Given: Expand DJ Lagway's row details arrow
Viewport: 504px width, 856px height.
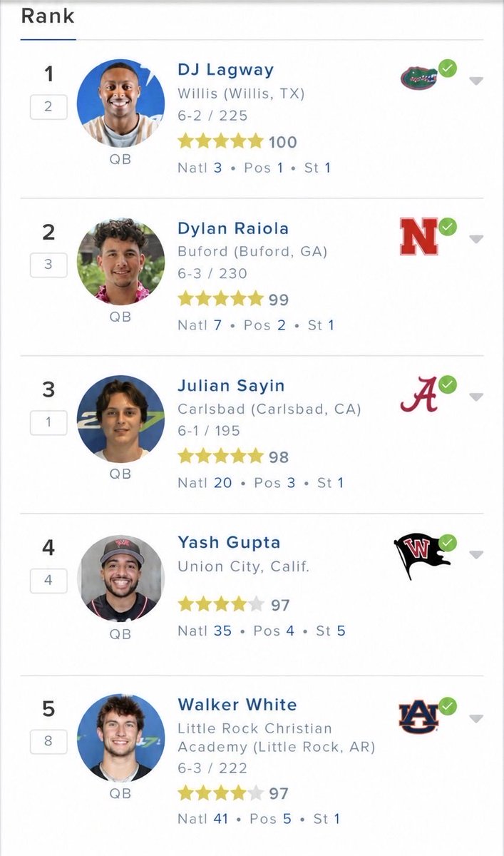Looking at the screenshot, I should pos(476,81).
